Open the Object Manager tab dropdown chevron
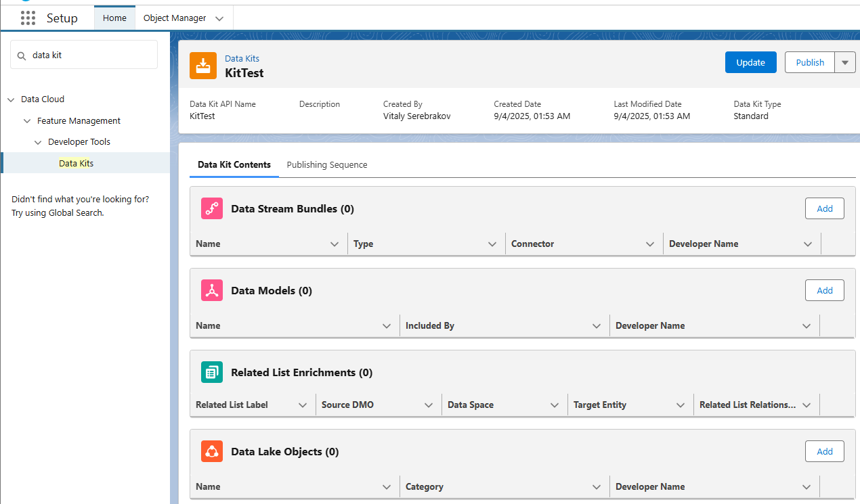This screenshot has width=860, height=504. pyautogui.click(x=219, y=19)
